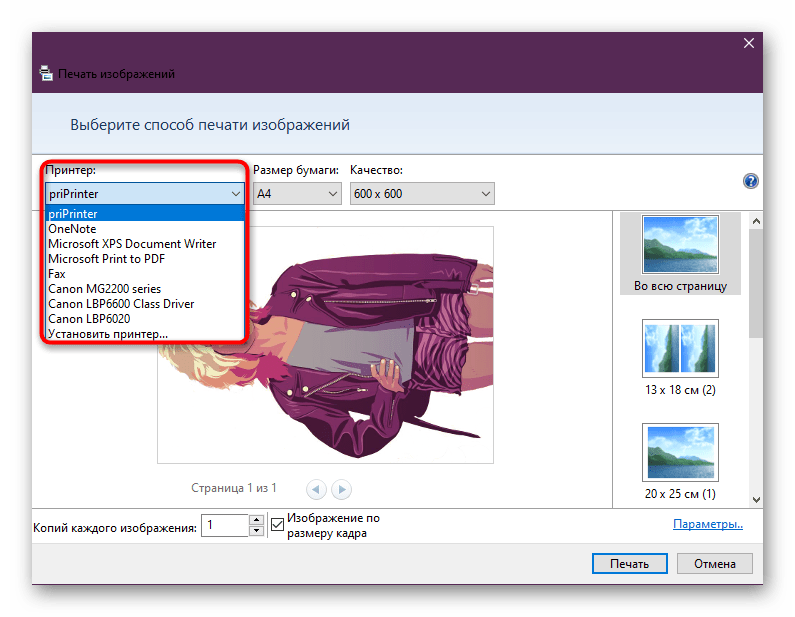Decrease copies with stepper down arrow

pyautogui.click(x=257, y=531)
